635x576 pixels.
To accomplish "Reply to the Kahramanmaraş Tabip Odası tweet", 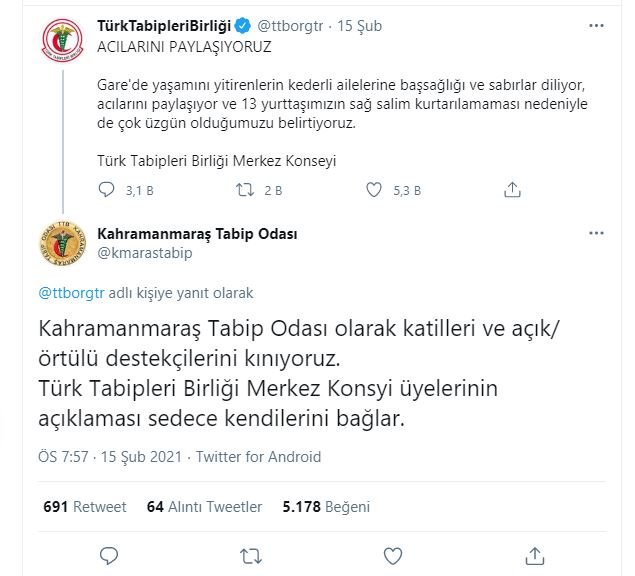I will (x=108, y=553).
